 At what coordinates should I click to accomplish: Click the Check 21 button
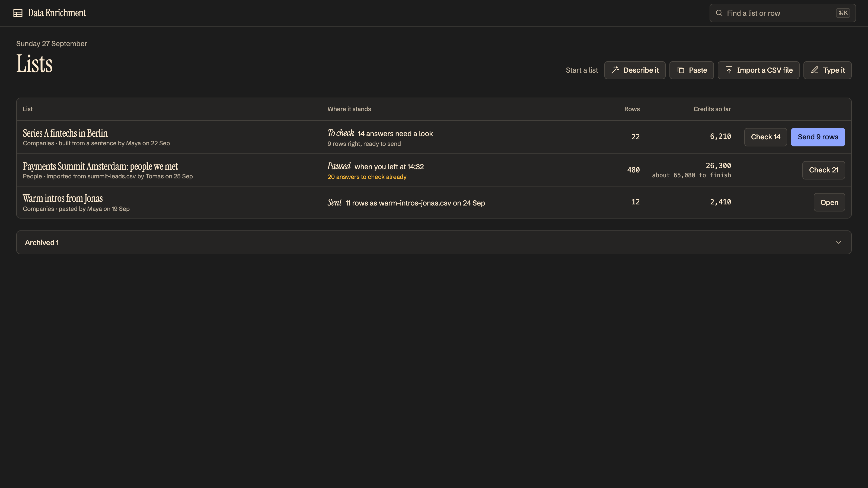824,170
